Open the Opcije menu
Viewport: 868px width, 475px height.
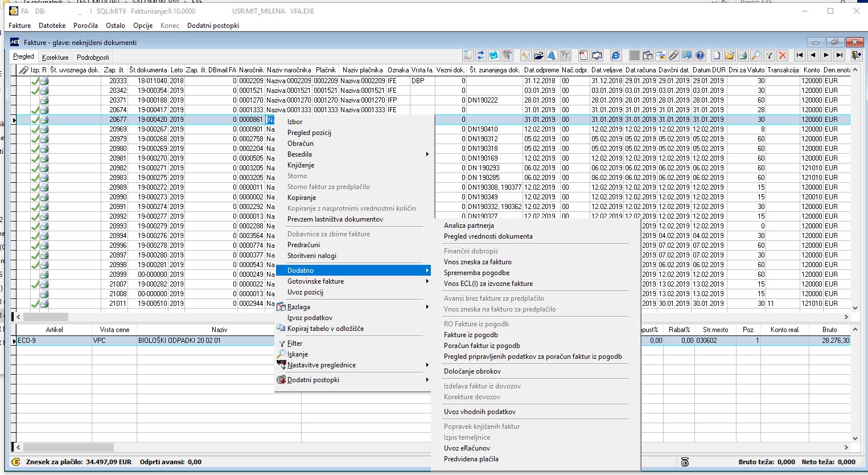click(x=143, y=26)
